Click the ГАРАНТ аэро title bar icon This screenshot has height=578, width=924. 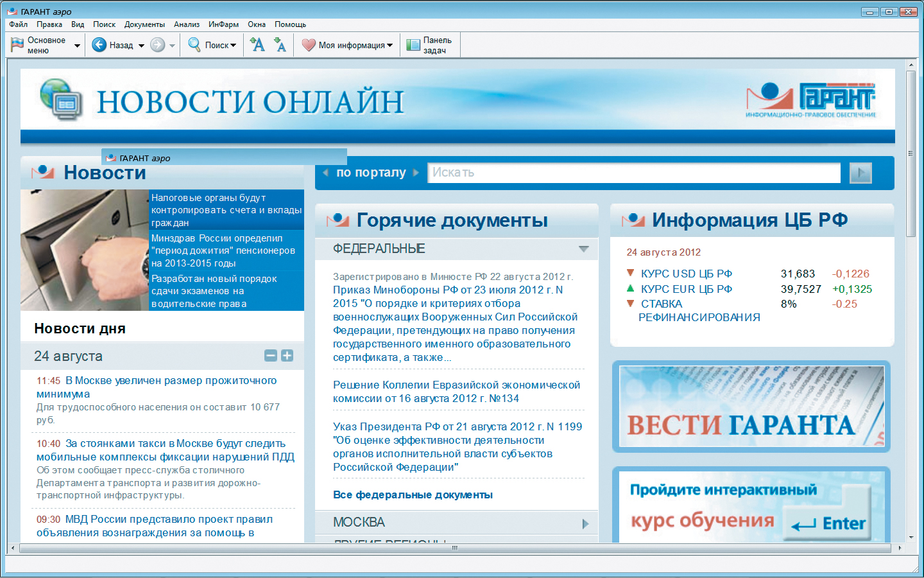pyautogui.click(x=12, y=12)
